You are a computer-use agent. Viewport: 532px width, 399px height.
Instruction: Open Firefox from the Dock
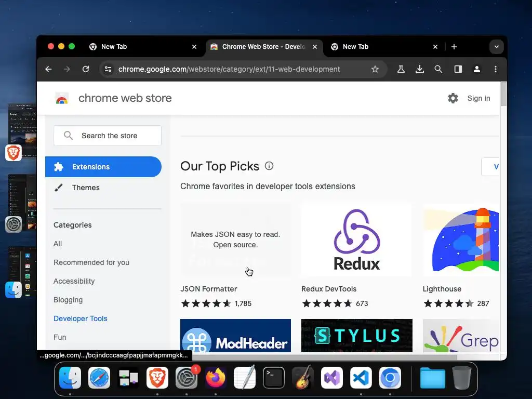pos(216,378)
